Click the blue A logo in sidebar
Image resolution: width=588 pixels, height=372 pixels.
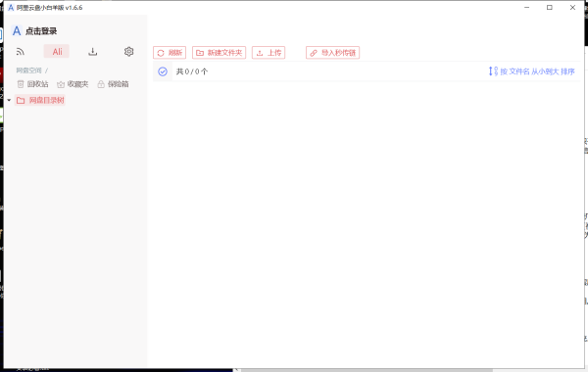pyautogui.click(x=17, y=31)
